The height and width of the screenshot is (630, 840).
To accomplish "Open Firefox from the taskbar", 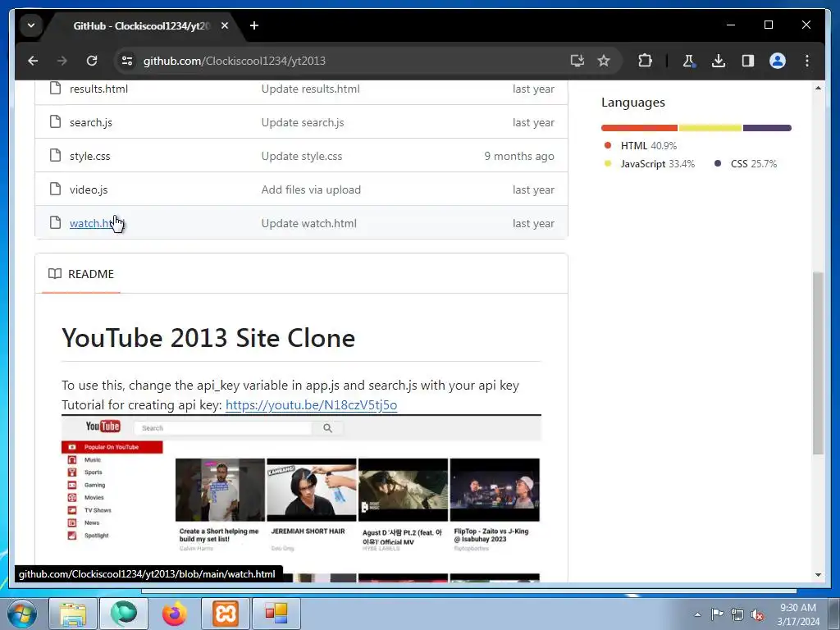I will (x=175, y=614).
